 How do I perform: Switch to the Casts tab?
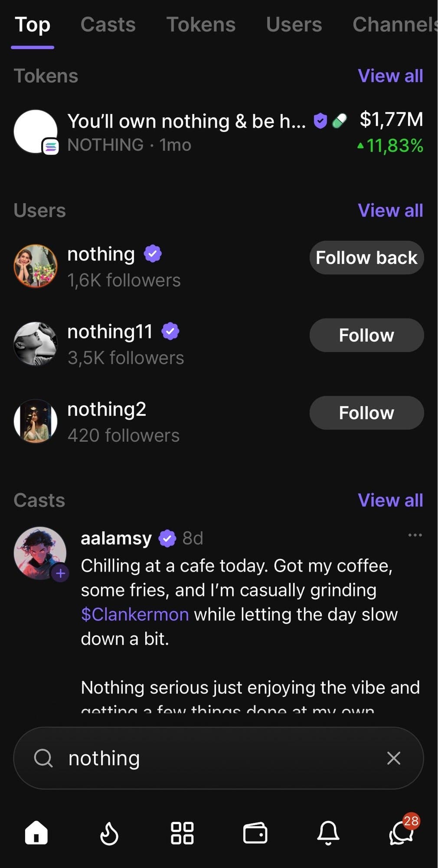108,25
